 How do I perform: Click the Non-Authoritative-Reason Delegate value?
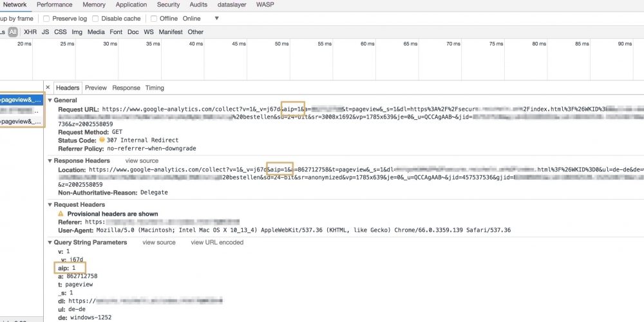point(154,192)
